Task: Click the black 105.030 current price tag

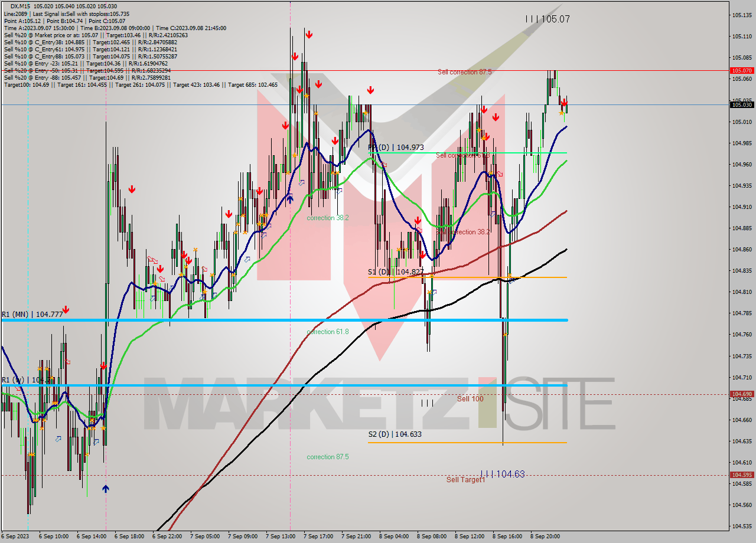Action: (742, 104)
